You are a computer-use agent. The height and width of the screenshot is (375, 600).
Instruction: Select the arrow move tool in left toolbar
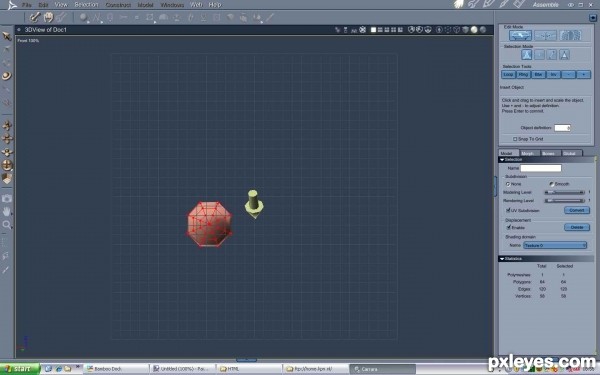tap(7, 36)
